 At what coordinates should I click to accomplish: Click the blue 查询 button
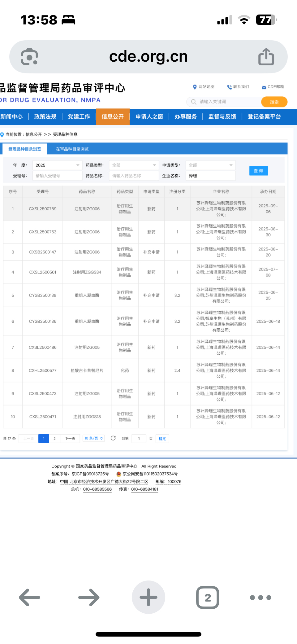coord(258,171)
